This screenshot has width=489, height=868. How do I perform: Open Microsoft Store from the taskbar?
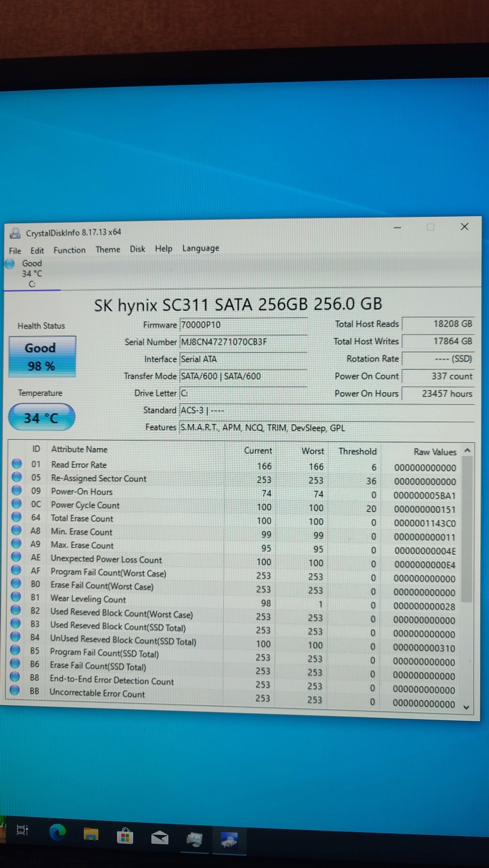click(125, 835)
